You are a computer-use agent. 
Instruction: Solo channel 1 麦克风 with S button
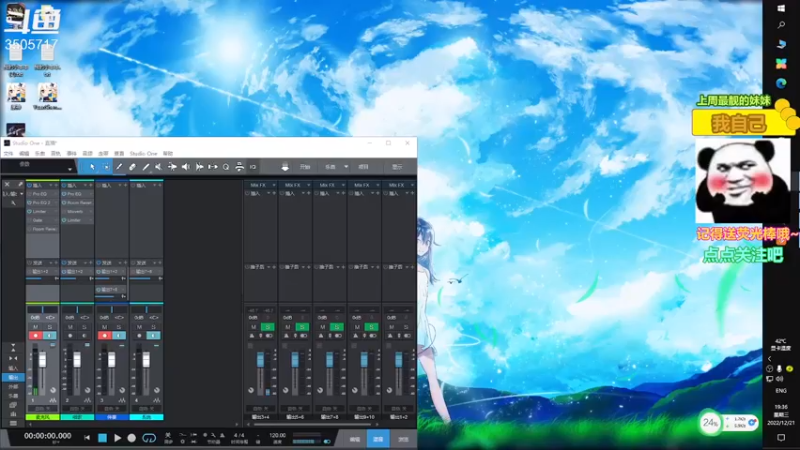(x=49, y=327)
